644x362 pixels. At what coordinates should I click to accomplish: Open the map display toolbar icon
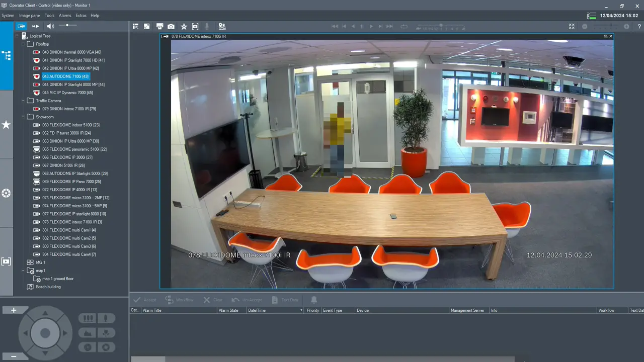(x=222, y=26)
